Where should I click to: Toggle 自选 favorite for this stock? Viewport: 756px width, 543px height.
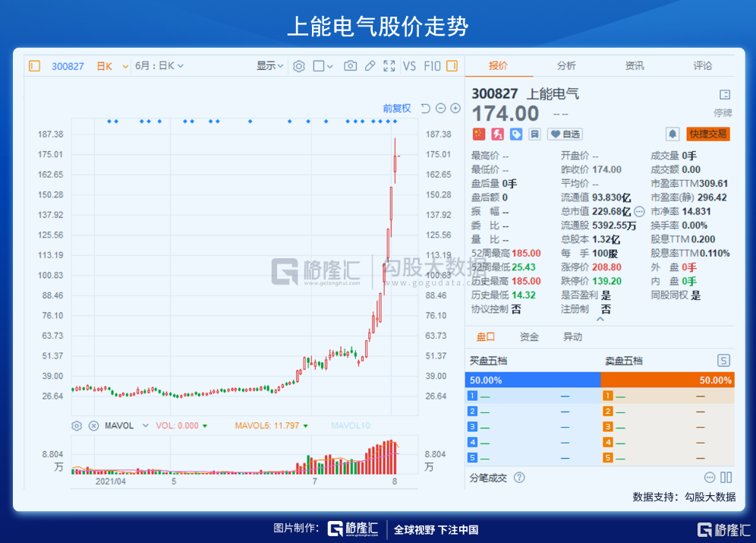[565, 134]
